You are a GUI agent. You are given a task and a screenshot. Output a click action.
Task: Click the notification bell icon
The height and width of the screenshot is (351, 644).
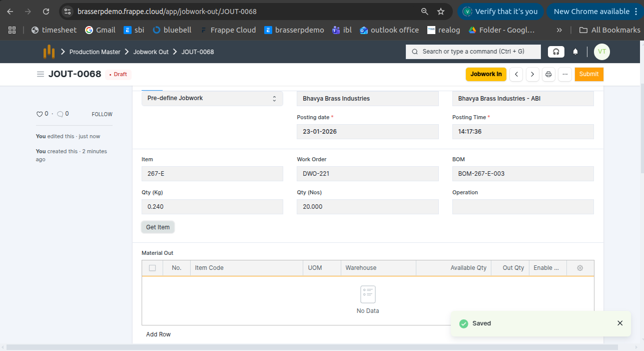(x=575, y=52)
